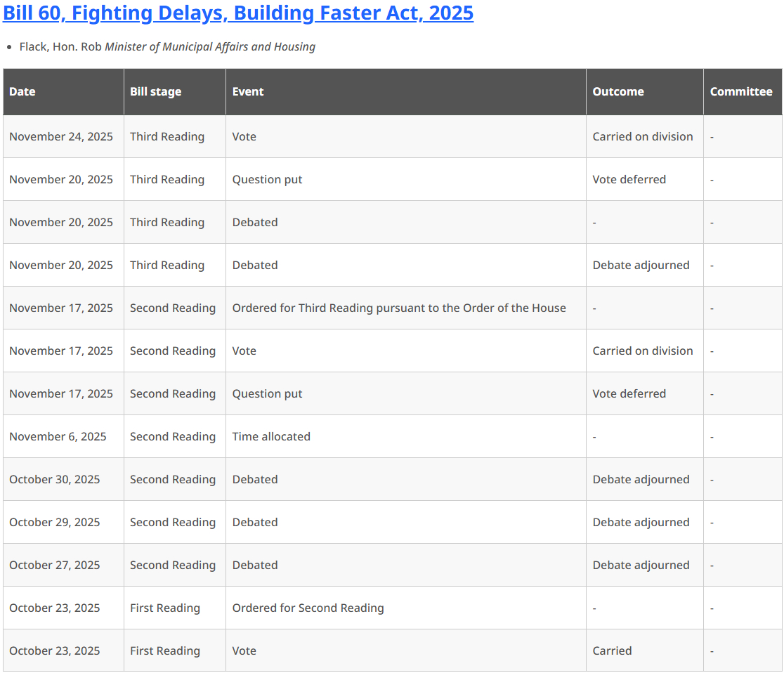The height and width of the screenshot is (673, 784).
Task: Click the Committee column header
Action: 740,91
